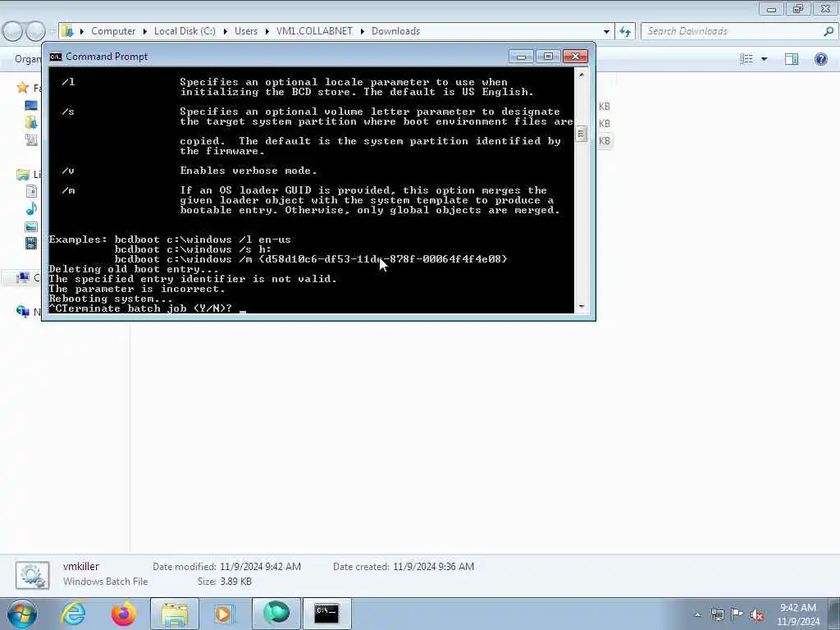Open the clock showing 9:42 AM

798,614
